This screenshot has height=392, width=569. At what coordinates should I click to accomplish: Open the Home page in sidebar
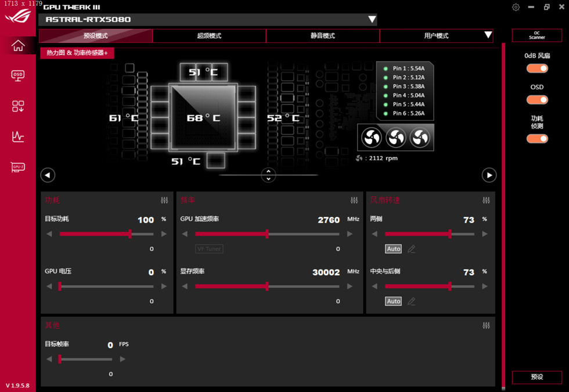coord(18,46)
